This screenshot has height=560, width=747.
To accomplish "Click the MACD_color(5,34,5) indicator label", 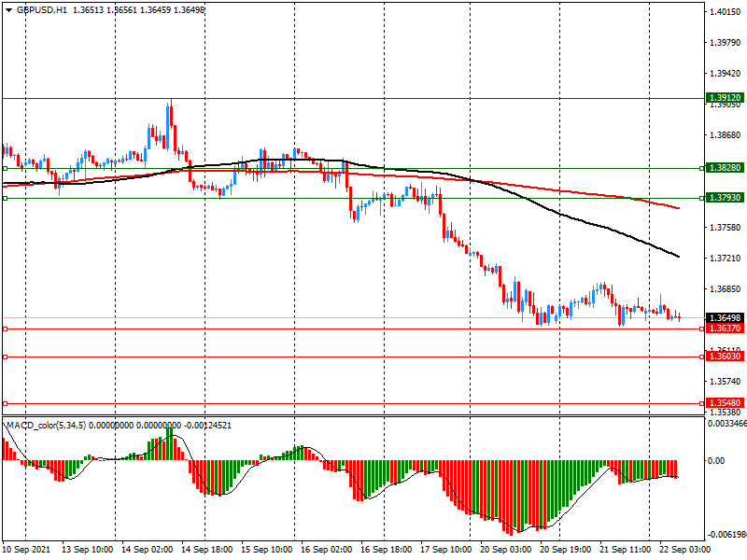I will [x=46, y=426].
